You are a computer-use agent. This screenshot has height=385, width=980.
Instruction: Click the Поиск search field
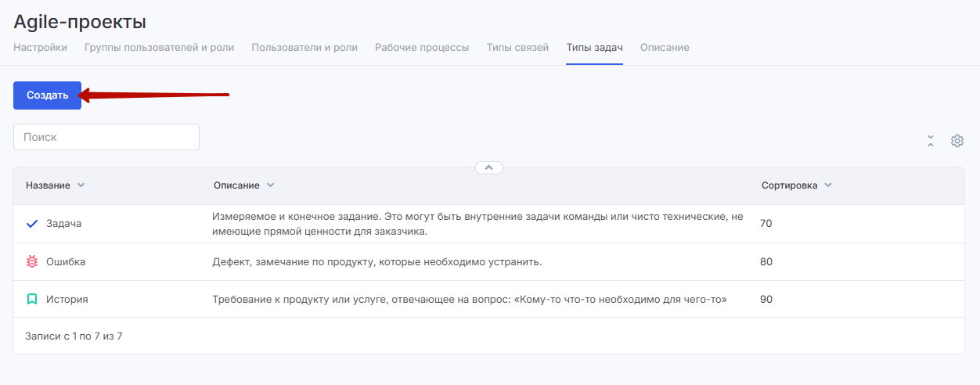click(106, 137)
